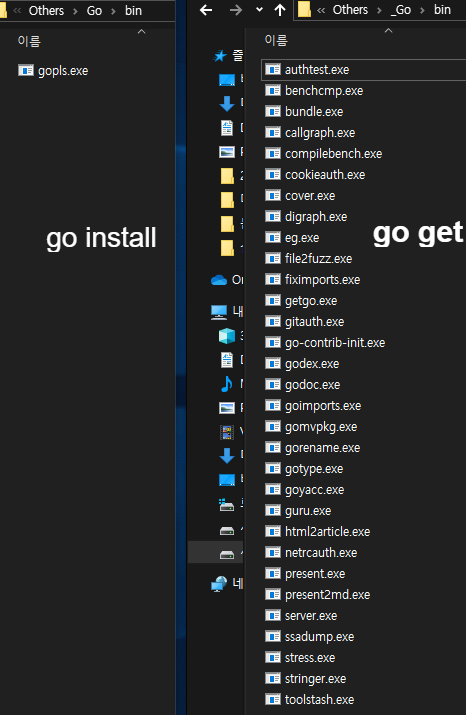Click the getgo.exe file icon
The width and height of the screenshot is (466, 715).
273,301
